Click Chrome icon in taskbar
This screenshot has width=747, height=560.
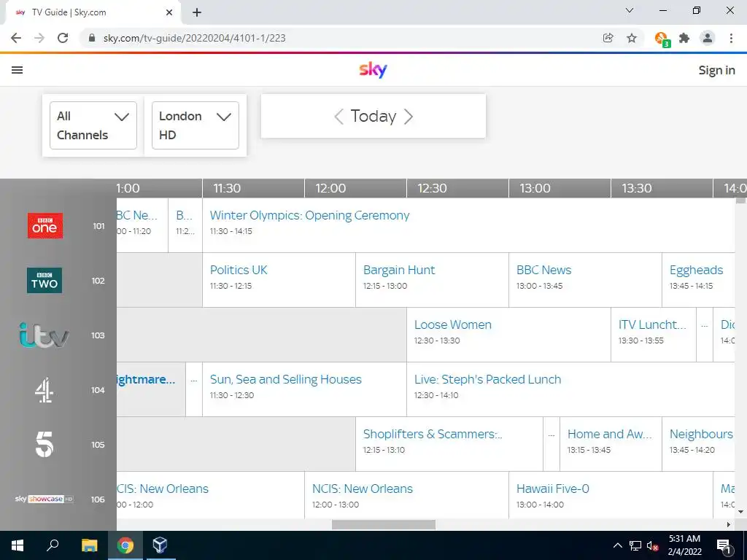[x=125, y=545]
